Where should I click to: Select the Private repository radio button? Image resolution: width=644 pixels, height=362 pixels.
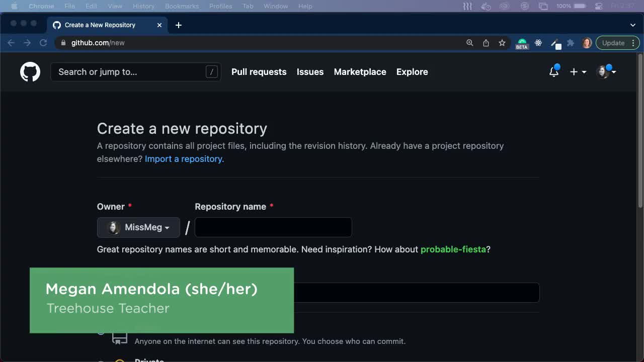pos(101,360)
